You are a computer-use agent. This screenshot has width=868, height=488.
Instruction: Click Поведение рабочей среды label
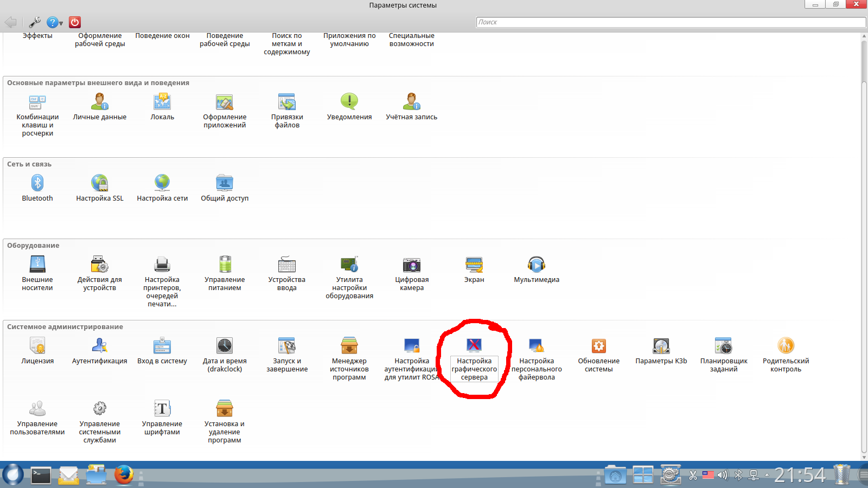coord(225,40)
